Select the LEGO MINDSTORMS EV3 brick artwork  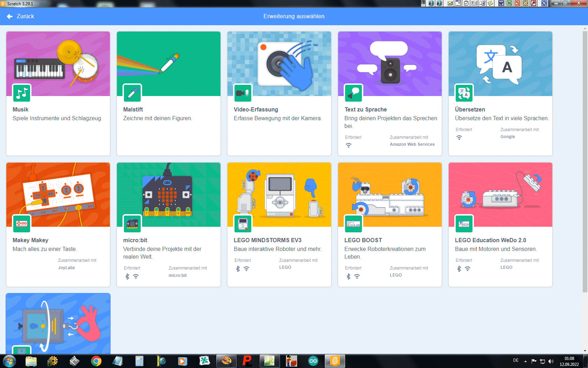(x=279, y=195)
